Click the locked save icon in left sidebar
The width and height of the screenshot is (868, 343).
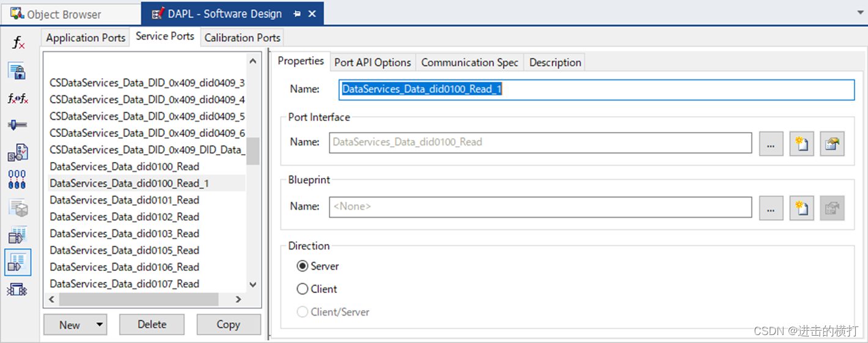(x=17, y=71)
